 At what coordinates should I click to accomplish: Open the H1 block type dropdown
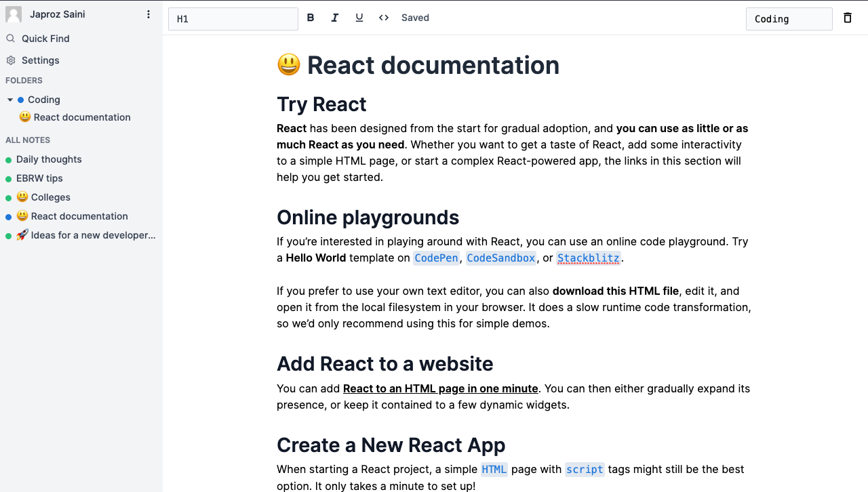coord(233,19)
